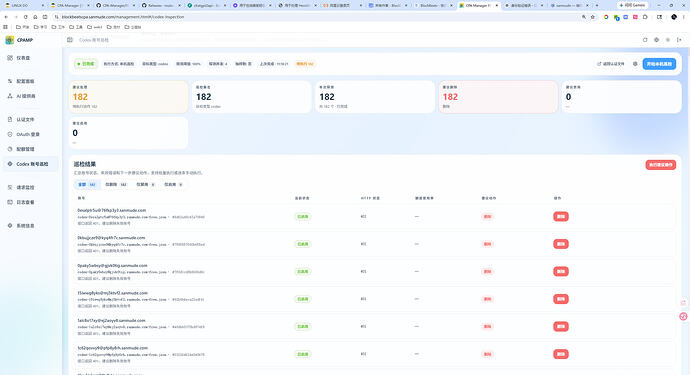The image size is (690, 375).
Task: Click the red 182 stat card
Action: click(498, 97)
